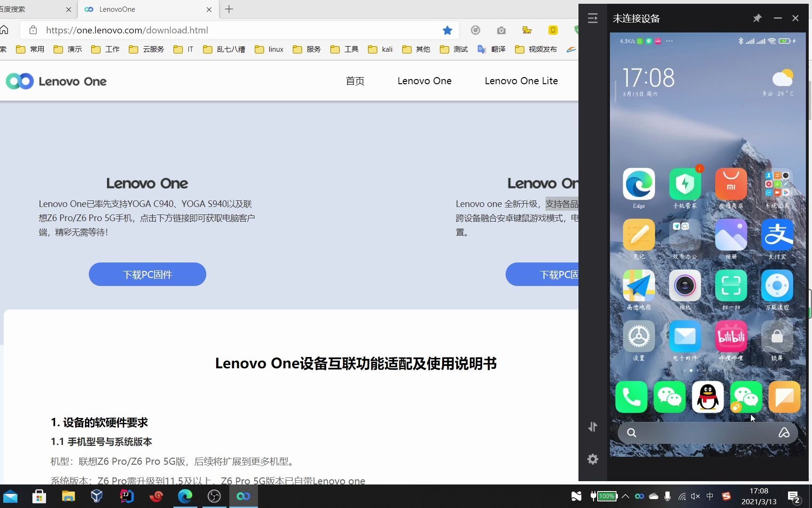
Task: Click the Lenovo One Lite download button
Action: click(542, 274)
